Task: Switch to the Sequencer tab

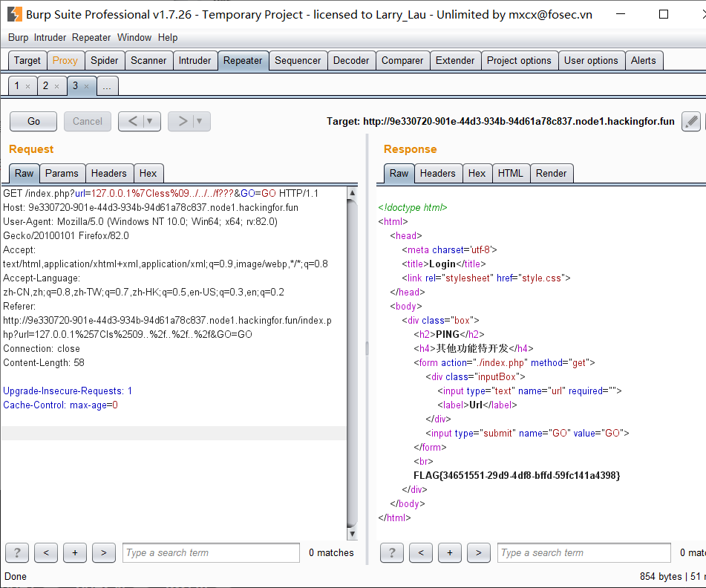Action: coord(298,60)
